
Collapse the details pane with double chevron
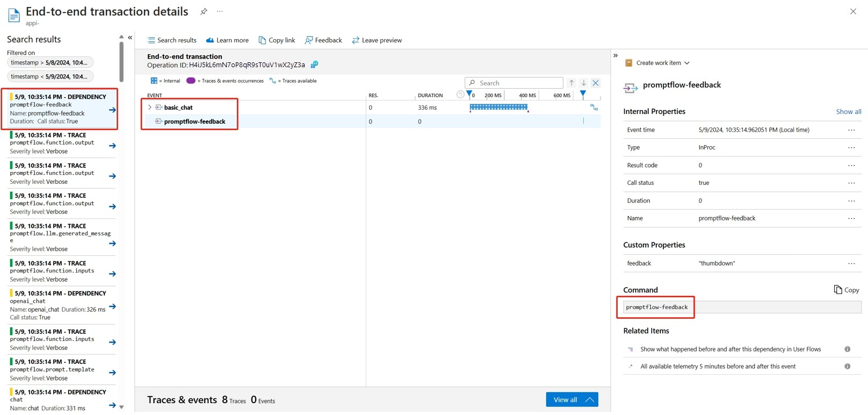click(616, 55)
